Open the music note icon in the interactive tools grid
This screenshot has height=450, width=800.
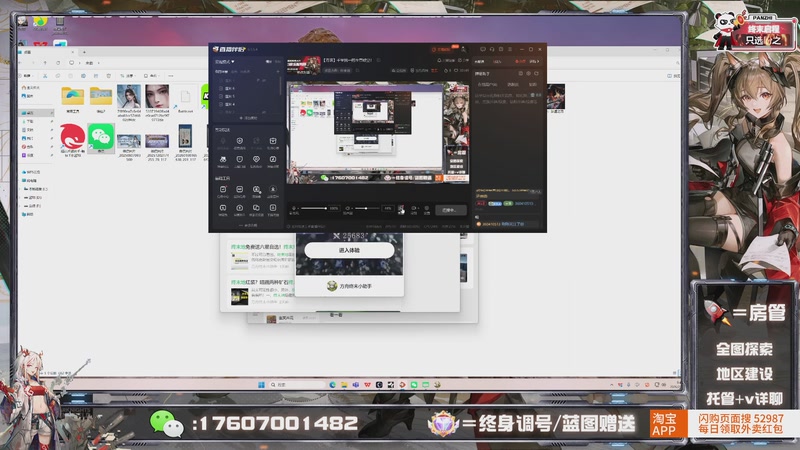pyautogui.click(x=273, y=159)
